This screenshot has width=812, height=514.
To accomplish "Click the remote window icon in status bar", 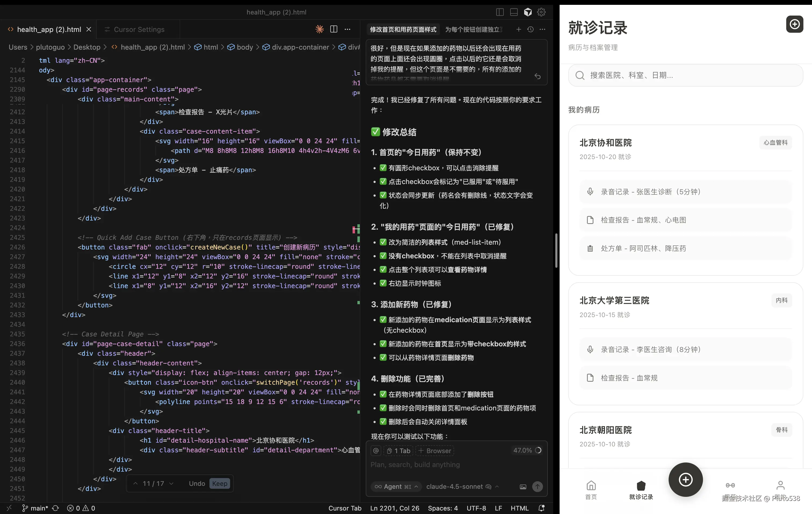I will click(x=9, y=508).
